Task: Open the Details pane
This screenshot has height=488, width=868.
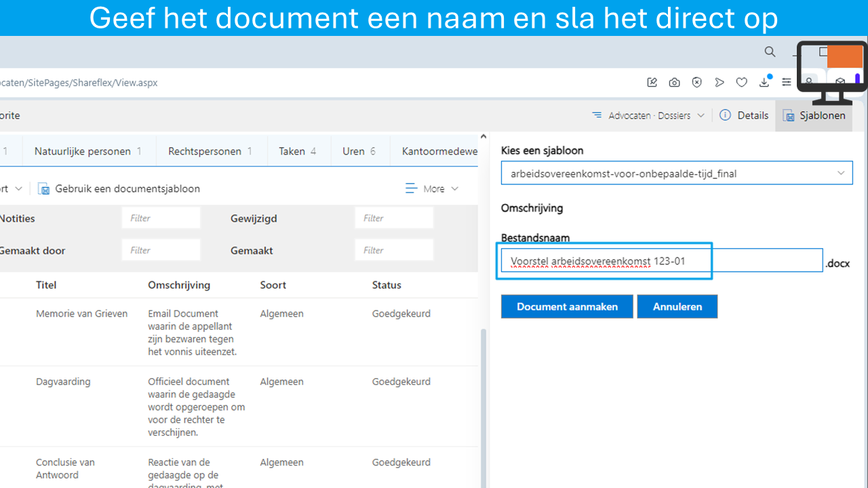Action: click(x=744, y=115)
